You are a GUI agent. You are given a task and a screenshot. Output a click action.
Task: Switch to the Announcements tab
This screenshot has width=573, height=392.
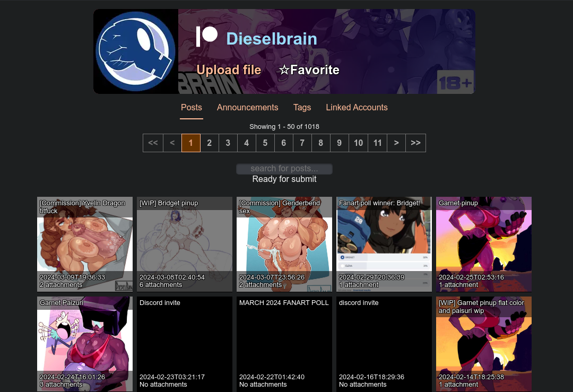pyautogui.click(x=247, y=107)
